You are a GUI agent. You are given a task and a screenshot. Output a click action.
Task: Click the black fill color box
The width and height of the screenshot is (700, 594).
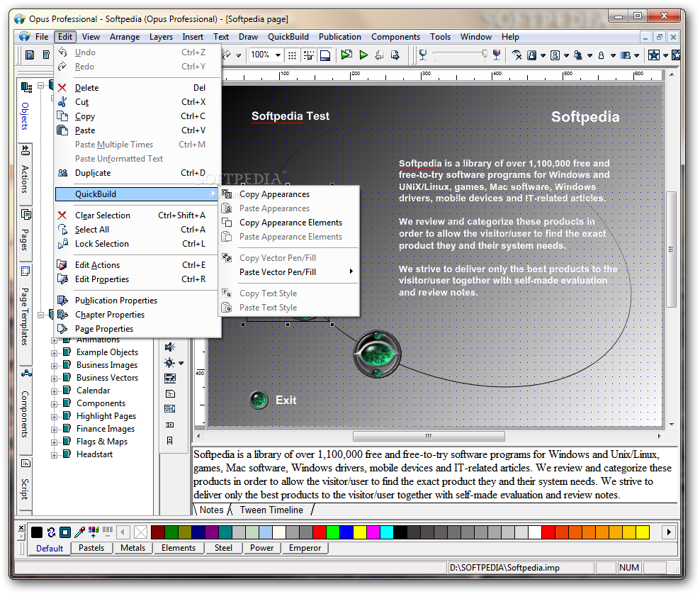(37, 532)
